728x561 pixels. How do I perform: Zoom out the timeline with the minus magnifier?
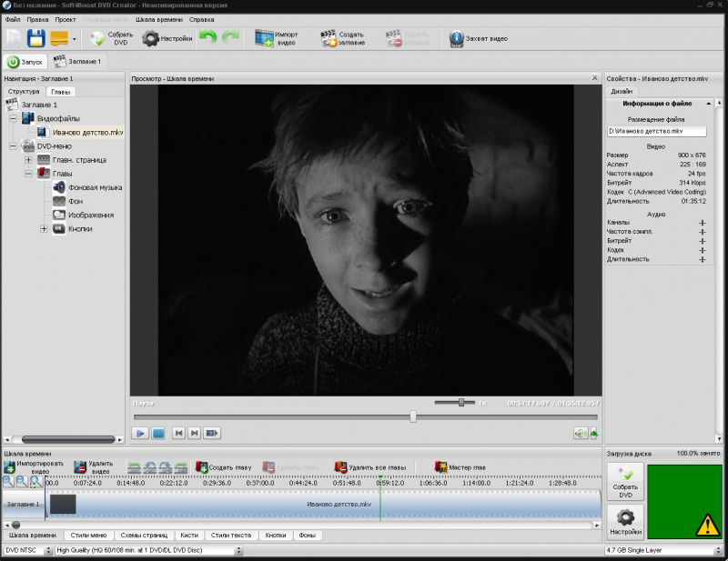[22, 482]
